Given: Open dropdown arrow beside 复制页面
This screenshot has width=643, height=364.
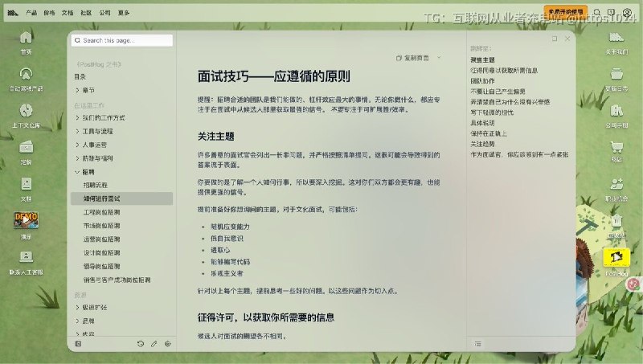Looking at the screenshot, I should point(439,58).
